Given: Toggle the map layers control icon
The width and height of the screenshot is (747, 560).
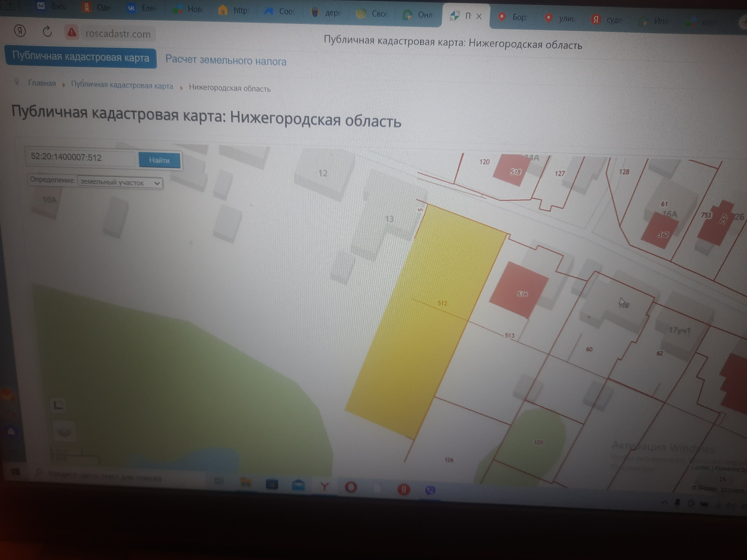Looking at the screenshot, I should pyautogui.click(x=64, y=431).
